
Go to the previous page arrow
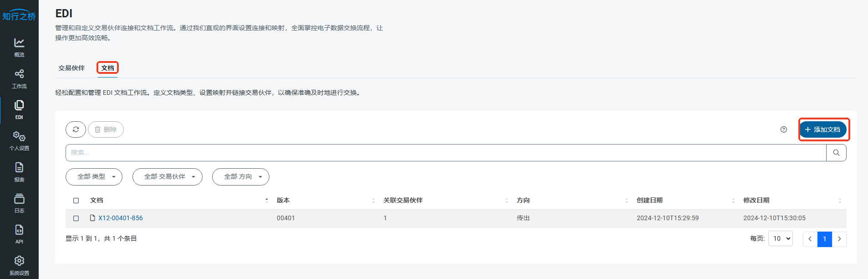[x=810, y=239]
